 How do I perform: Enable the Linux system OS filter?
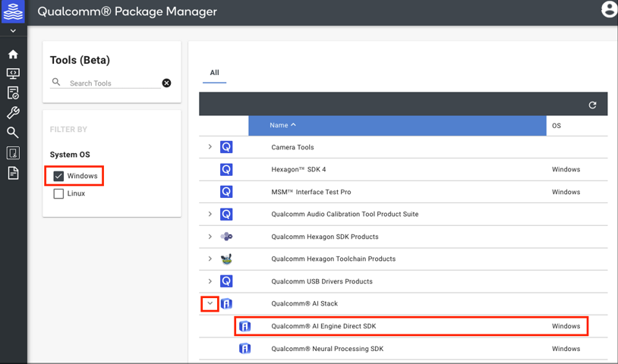click(58, 194)
